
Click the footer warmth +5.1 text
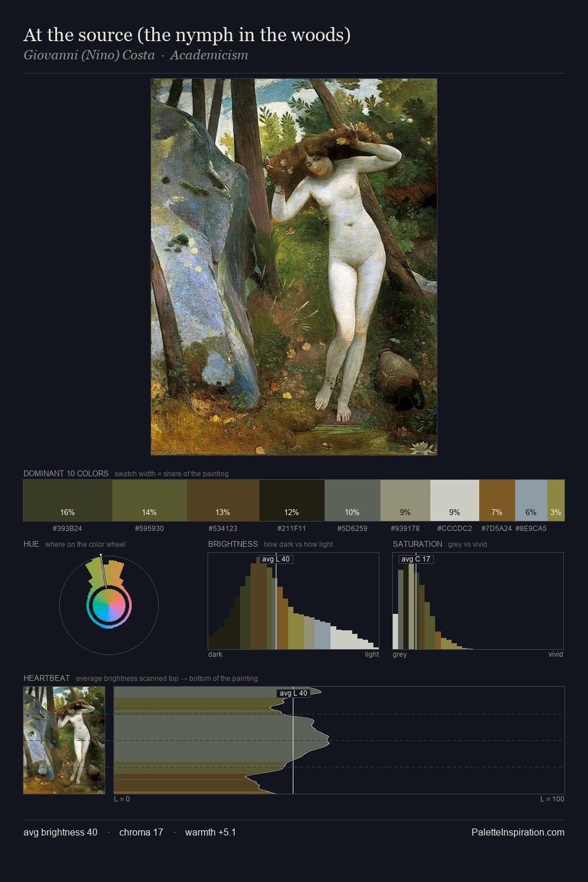click(211, 832)
